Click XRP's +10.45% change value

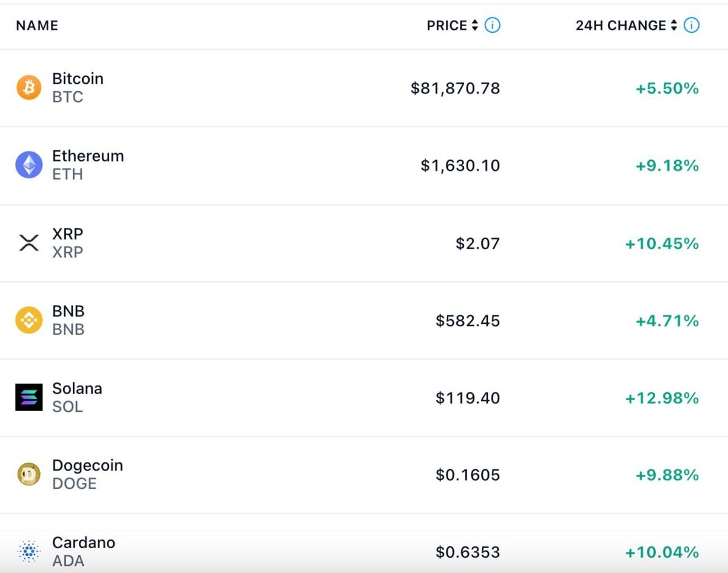click(662, 244)
